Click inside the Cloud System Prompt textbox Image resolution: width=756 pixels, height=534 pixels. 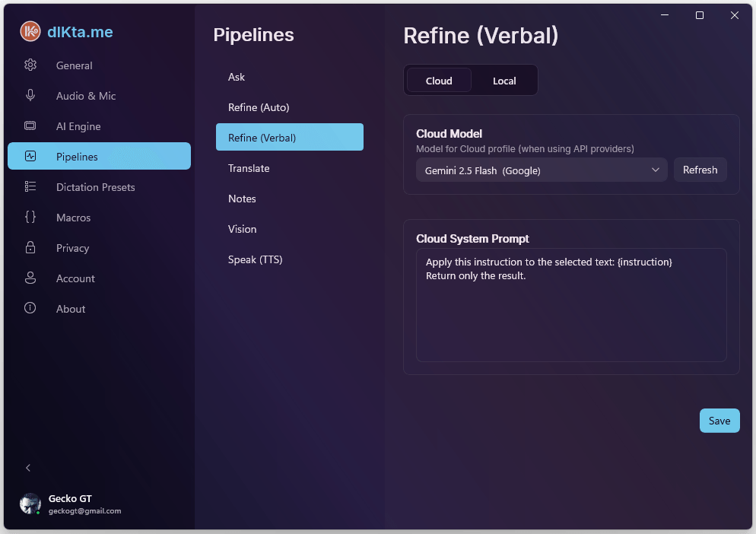(x=570, y=319)
